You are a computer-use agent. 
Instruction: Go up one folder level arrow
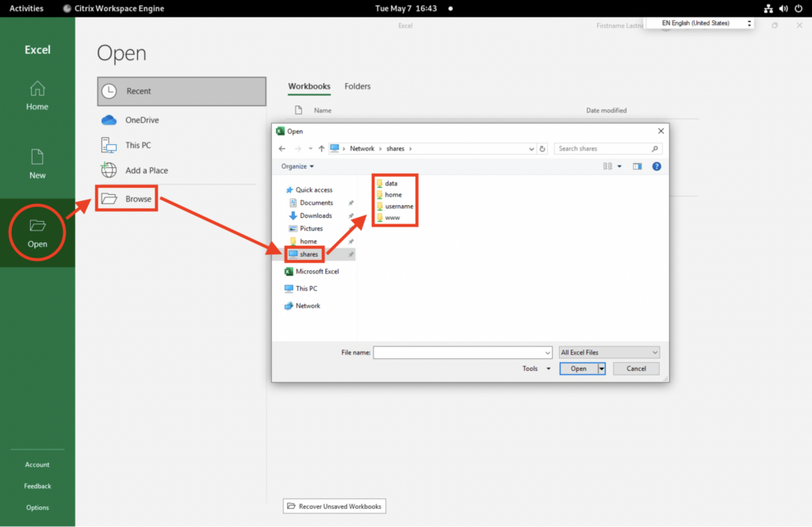322,148
